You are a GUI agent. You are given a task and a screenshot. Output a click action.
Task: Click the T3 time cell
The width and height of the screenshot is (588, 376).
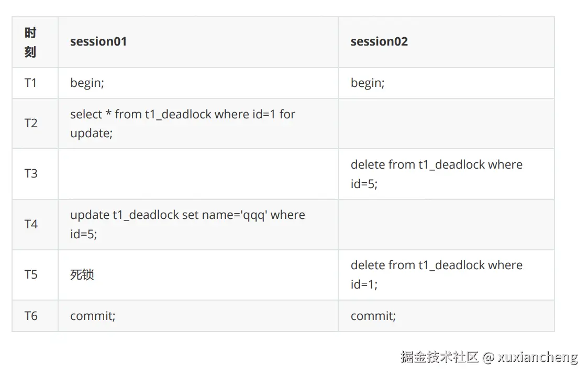coord(31,173)
